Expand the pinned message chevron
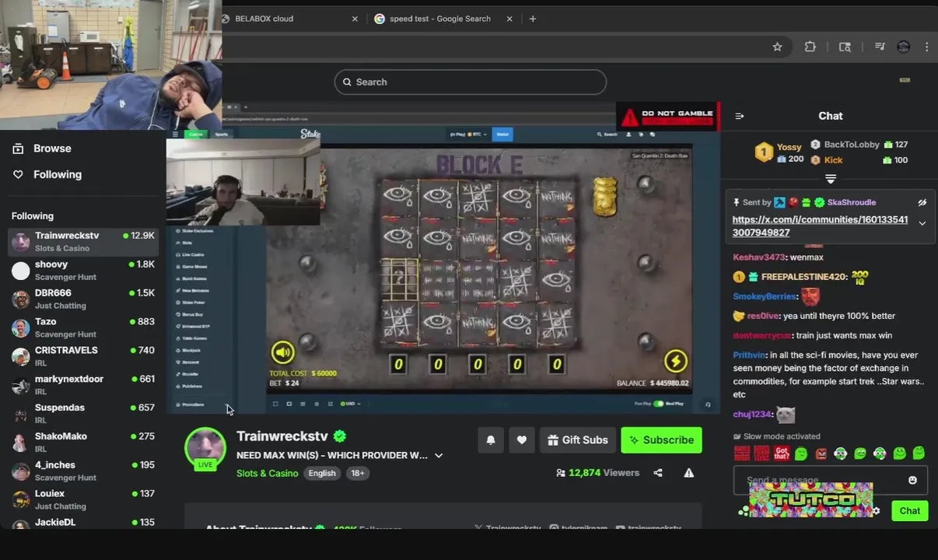 tap(922, 223)
